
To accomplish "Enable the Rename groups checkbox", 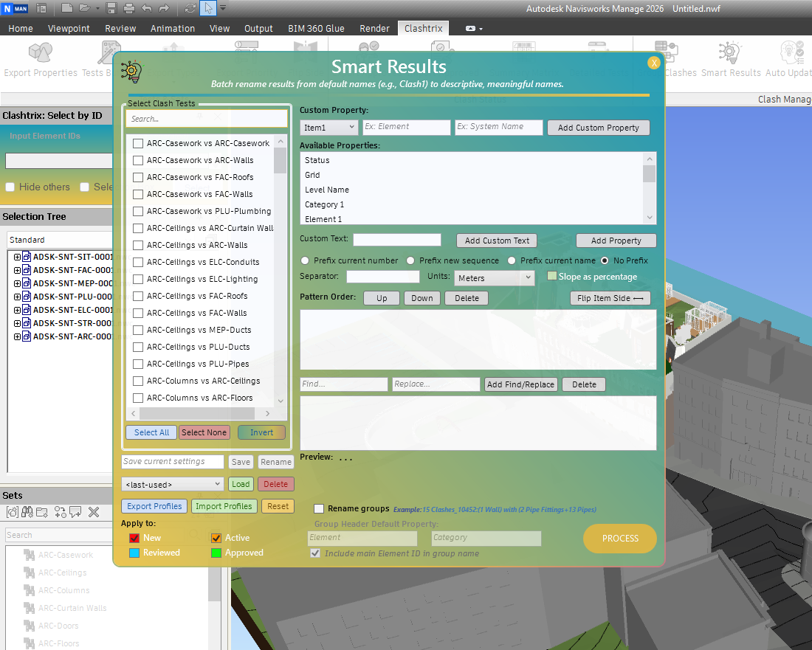I will tap(319, 508).
